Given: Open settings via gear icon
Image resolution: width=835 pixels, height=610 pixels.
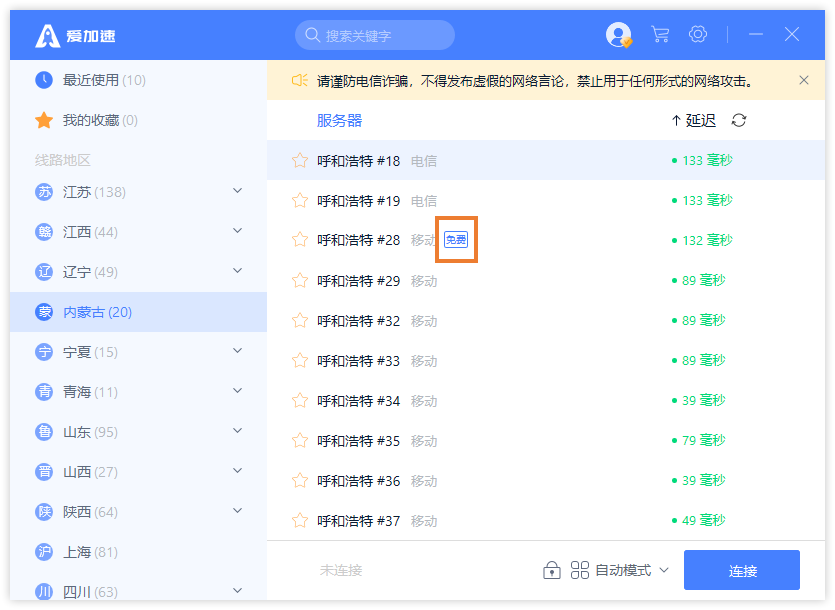Looking at the screenshot, I should click(x=698, y=34).
